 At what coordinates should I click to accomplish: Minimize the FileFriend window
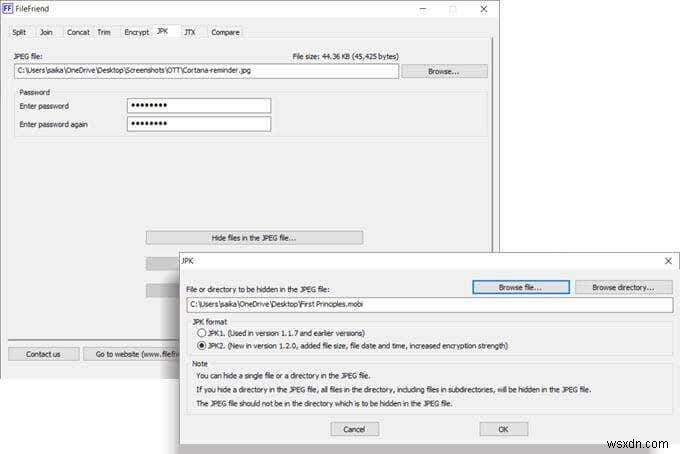pyautogui.click(x=423, y=9)
